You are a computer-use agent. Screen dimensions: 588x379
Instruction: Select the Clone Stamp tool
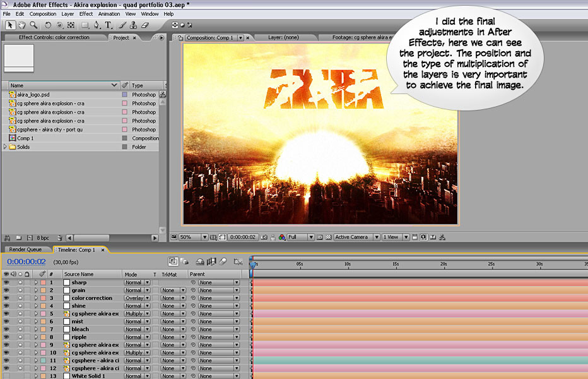(133, 25)
